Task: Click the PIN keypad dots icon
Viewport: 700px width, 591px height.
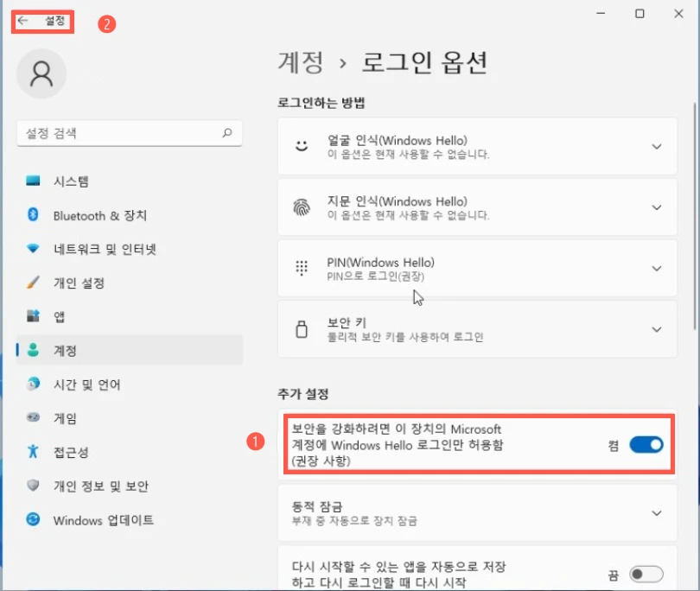Action: coord(302,268)
